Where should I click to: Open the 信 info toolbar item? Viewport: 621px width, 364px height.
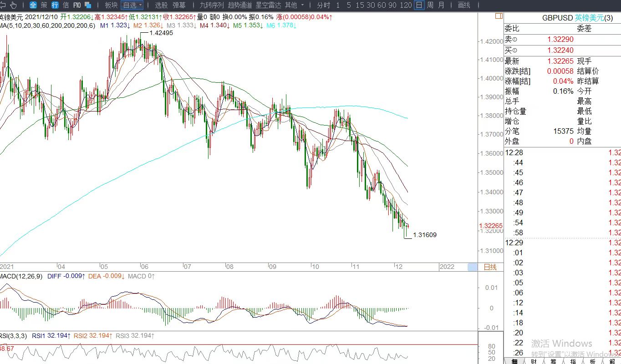click(x=66, y=5)
